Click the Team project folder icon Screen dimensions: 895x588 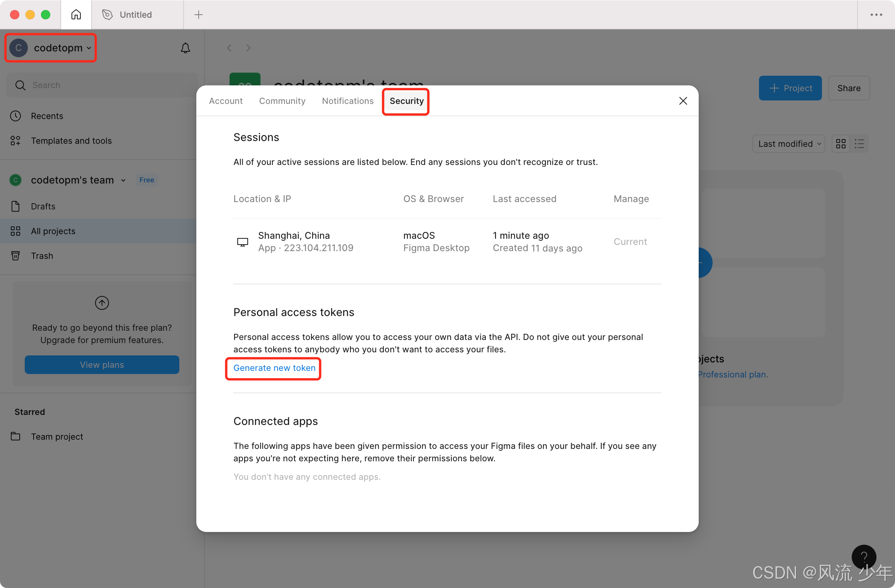[x=15, y=437]
